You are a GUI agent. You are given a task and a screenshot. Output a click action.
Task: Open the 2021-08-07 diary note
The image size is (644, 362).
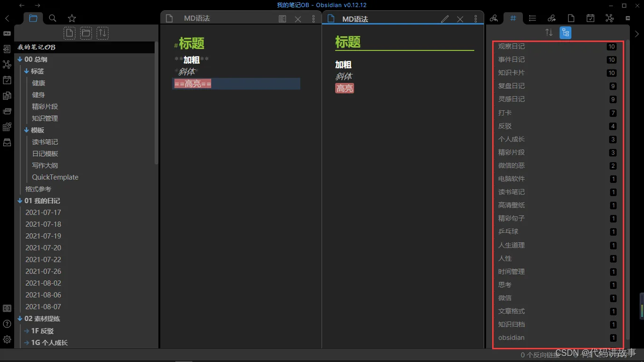(x=43, y=307)
